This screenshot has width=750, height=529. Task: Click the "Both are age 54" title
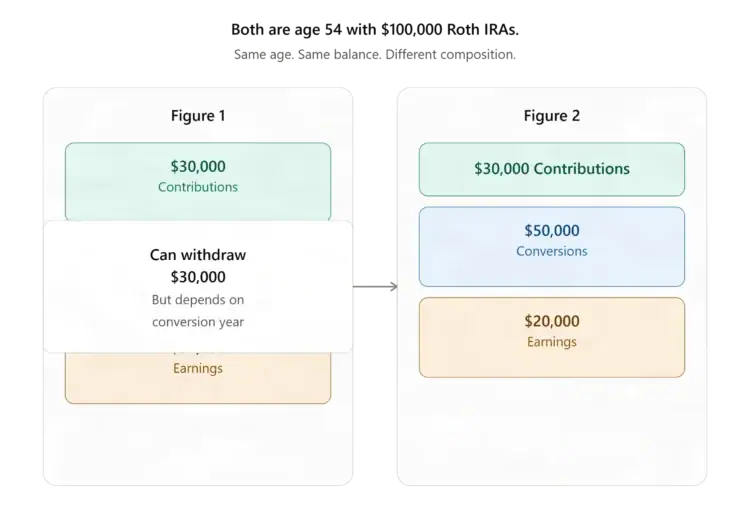click(x=375, y=30)
